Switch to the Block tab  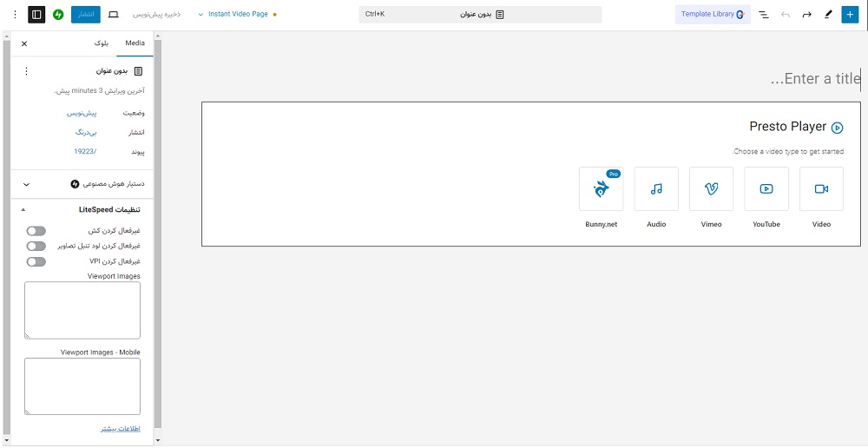click(102, 43)
